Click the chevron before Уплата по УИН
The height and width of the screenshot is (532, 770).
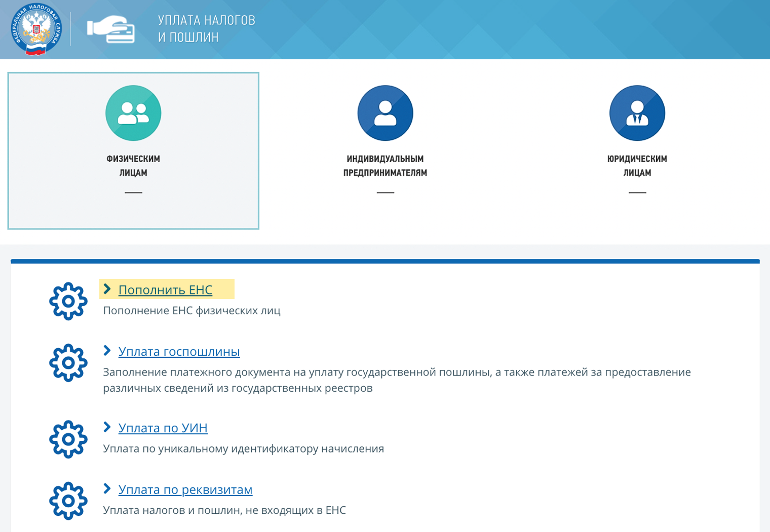(107, 427)
